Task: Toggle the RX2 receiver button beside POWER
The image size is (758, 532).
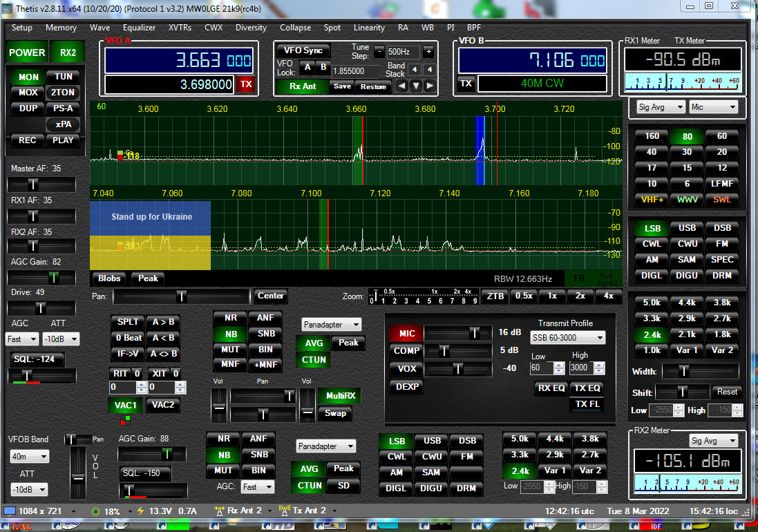Action: pyautogui.click(x=68, y=53)
